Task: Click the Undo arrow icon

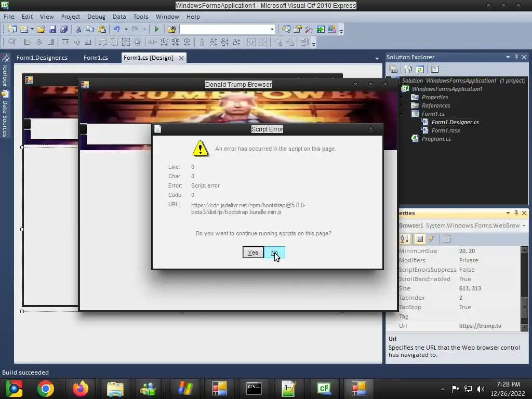Action: click(117, 29)
